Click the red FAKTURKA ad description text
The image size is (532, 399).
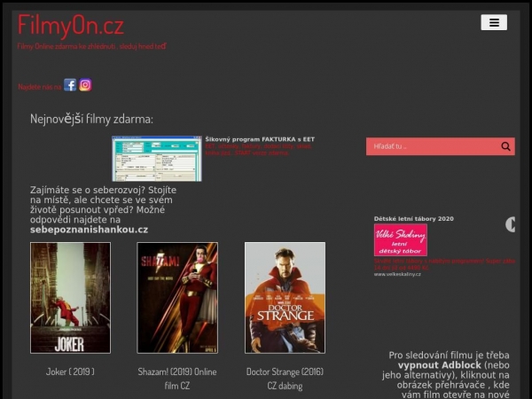tap(259, 149)
